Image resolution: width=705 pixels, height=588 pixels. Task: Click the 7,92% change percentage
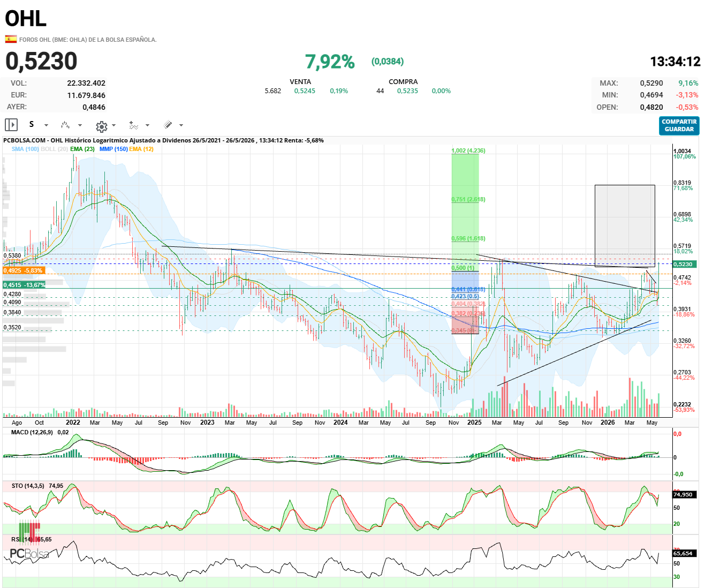330,62
